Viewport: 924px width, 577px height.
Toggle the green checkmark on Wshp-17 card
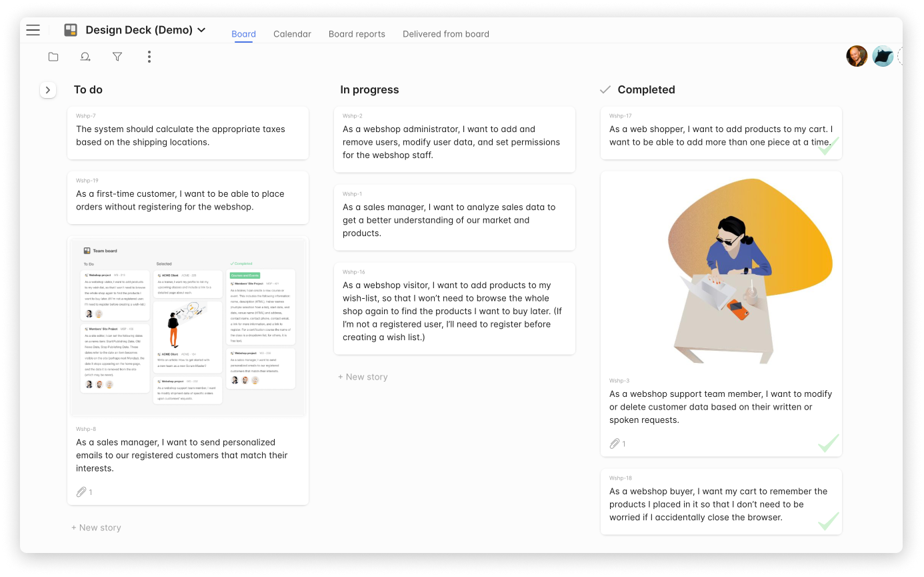coord(827,146)
